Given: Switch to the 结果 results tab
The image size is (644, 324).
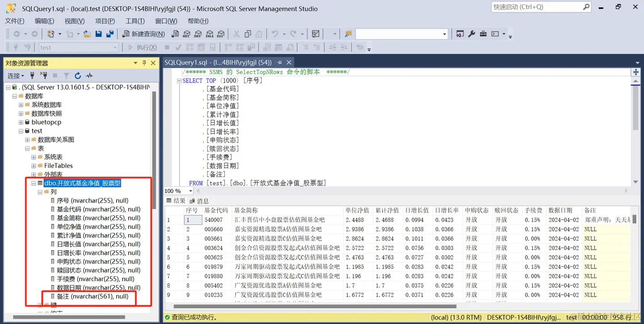Looking at the screenshot, I should [x=176, y=201].
